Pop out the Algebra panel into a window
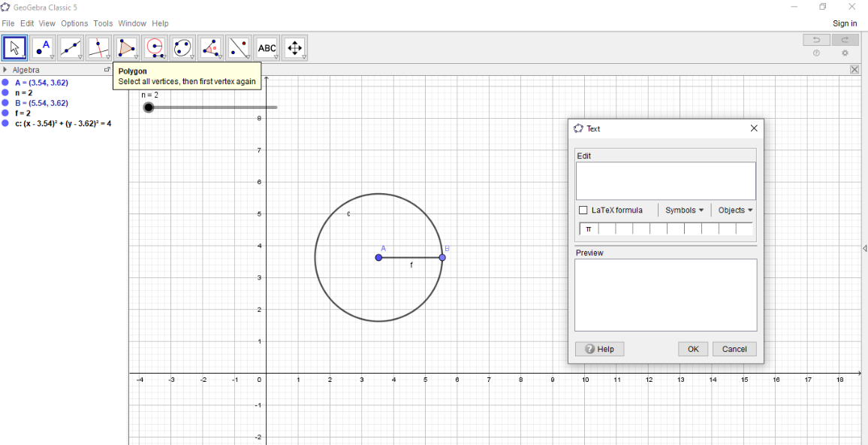This screenshot has width=868, height=445. coord(107,70)
